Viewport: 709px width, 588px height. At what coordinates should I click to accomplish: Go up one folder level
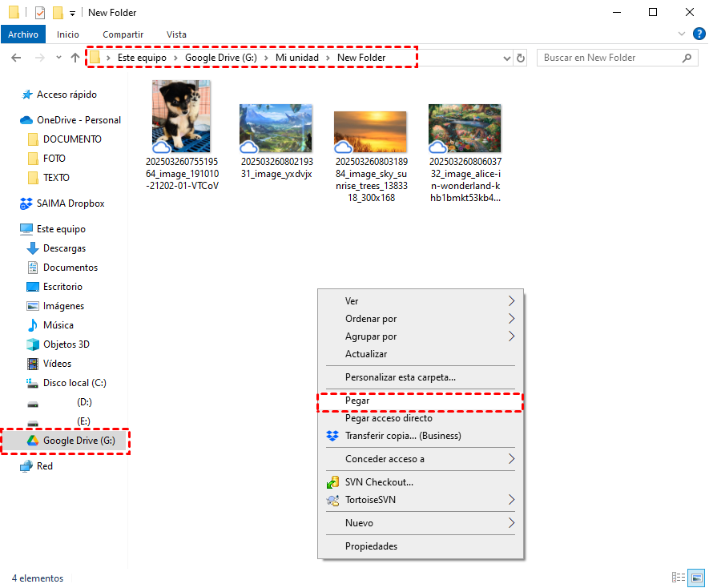[x=75, y=58]
